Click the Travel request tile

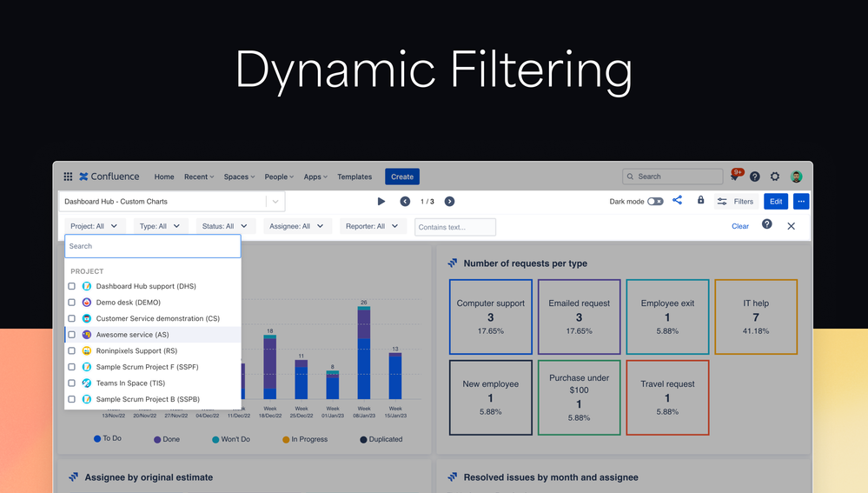tap(667, 397)
